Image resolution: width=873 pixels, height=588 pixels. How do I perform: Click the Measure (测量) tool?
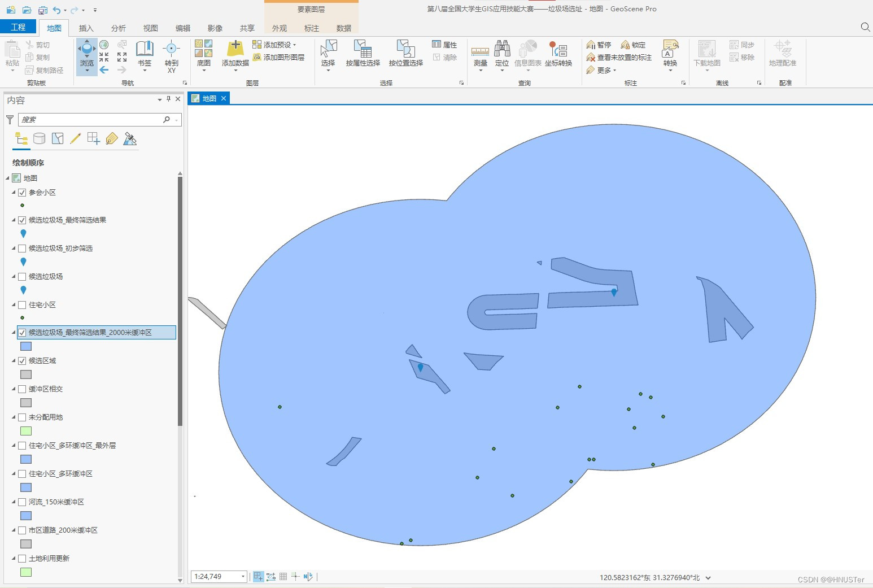[481, 54]
